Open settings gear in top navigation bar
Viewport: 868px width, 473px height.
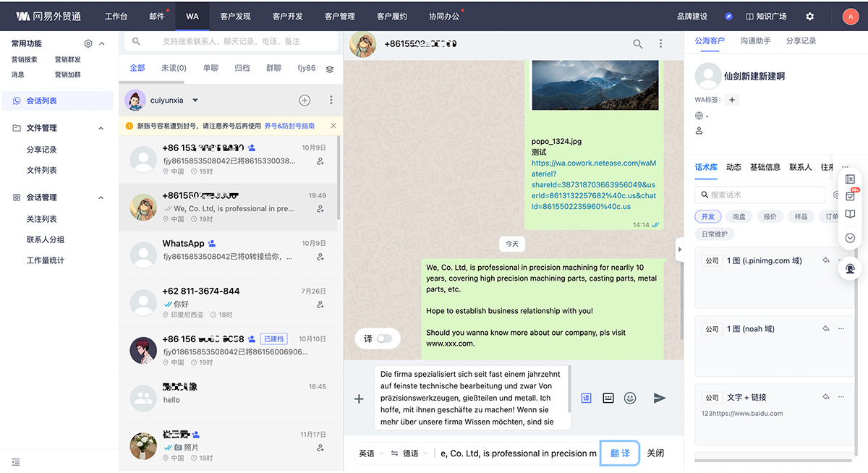click(809, 16)
